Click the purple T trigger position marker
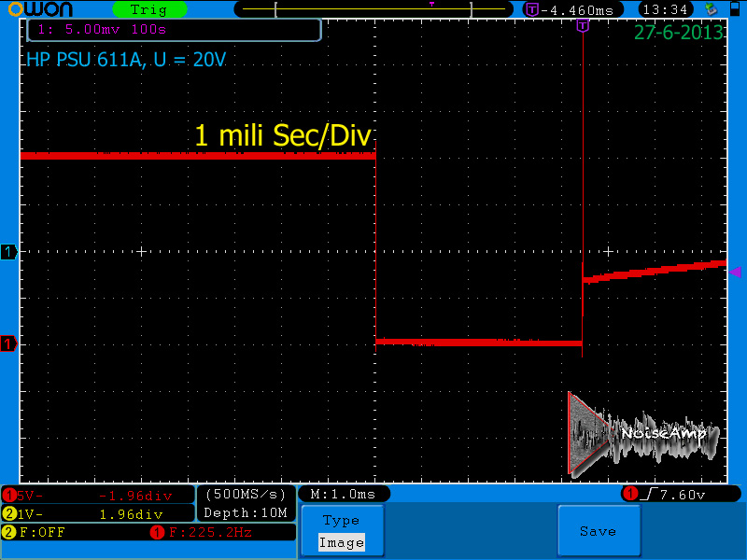Image resolution: width=747 pixels, height=560 pixels. 583,26
